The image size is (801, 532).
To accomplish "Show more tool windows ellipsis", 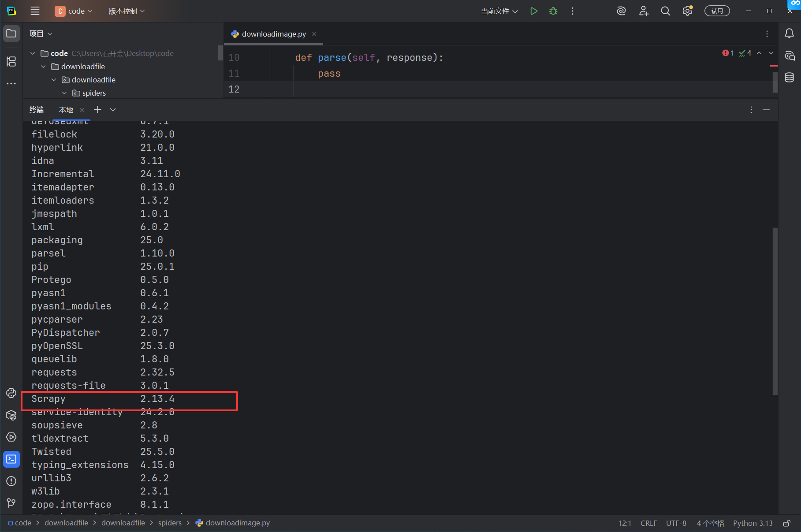I will tap(11, 83).
